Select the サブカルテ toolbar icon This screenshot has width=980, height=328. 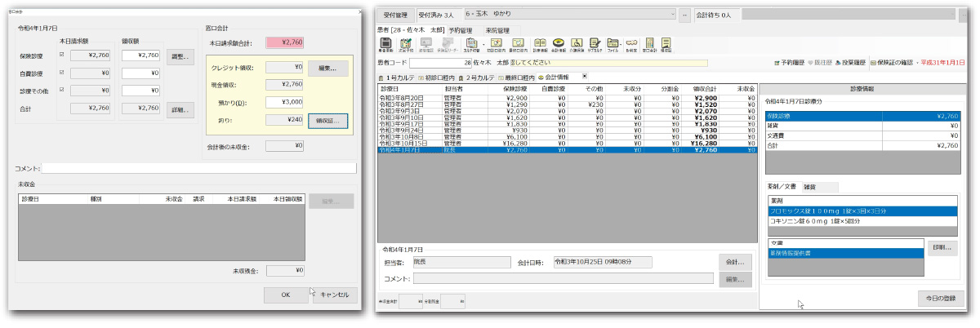click(x=594, y=44)
